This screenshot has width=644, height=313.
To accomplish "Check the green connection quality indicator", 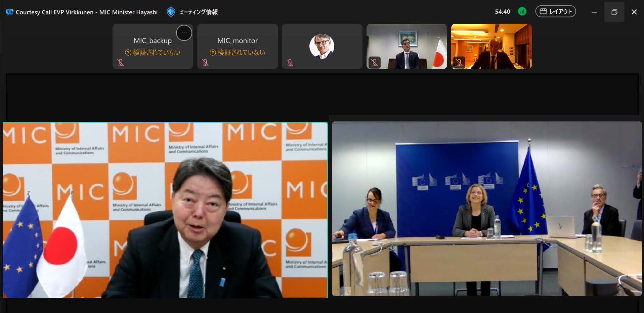I will [x=522, y=11].
